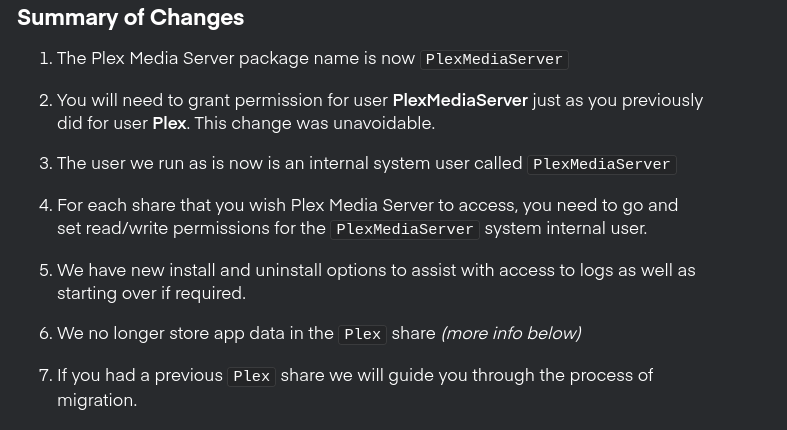Screen dimensions: 787x430
Task: Click the 'Summary of Changes' heading
Action: tap(130, 18)
